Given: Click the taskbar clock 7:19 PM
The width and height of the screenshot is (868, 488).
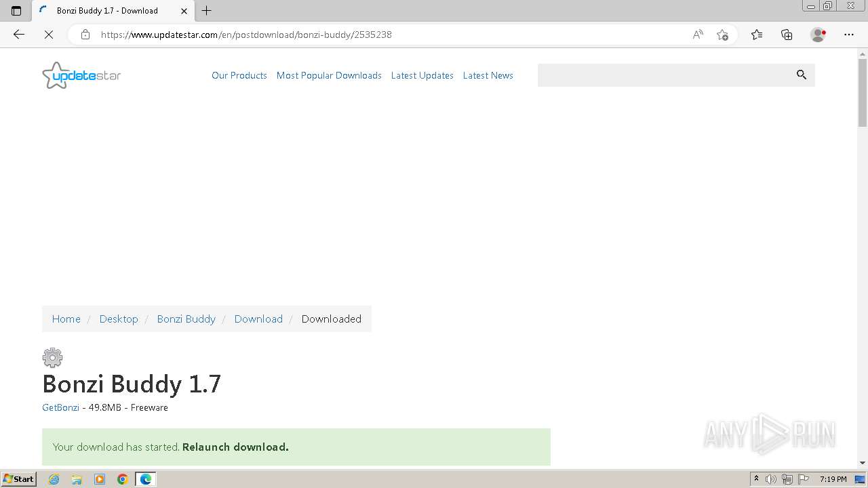Looking at the screenshot, I should pyautogui.click(x=833, y=479).
